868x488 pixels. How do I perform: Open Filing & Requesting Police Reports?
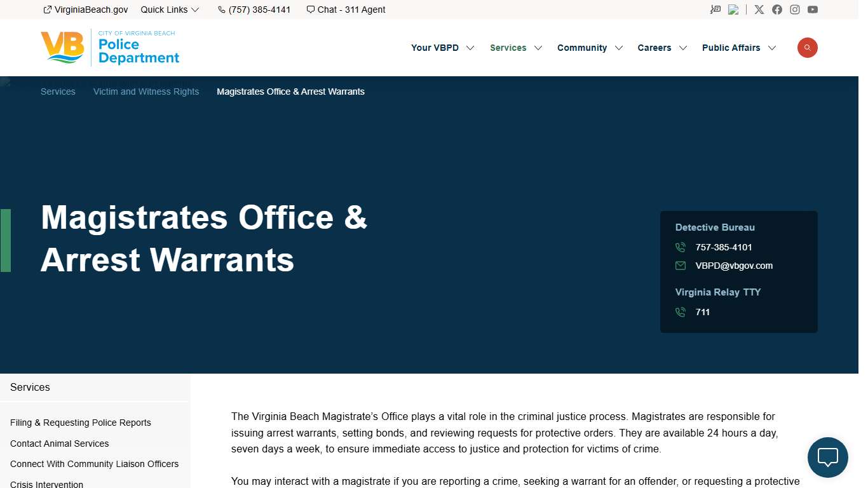coord(81,423)
